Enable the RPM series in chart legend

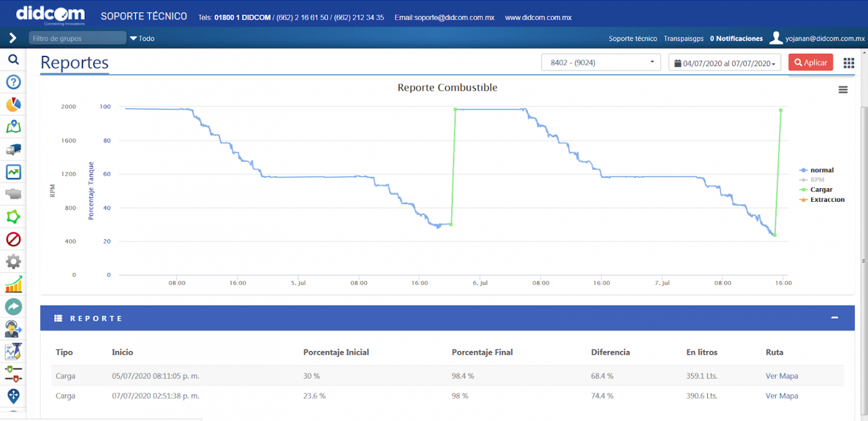[x=817, y=180]
